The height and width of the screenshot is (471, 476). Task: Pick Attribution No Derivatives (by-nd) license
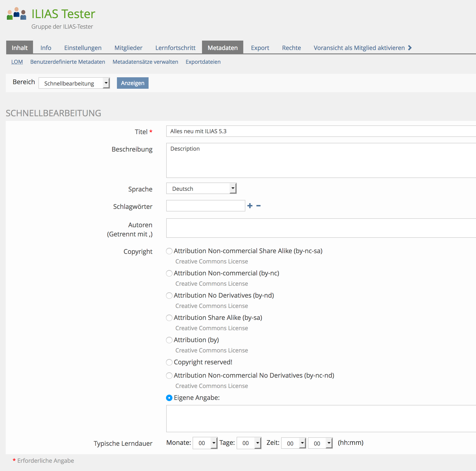tap(169, 295)
